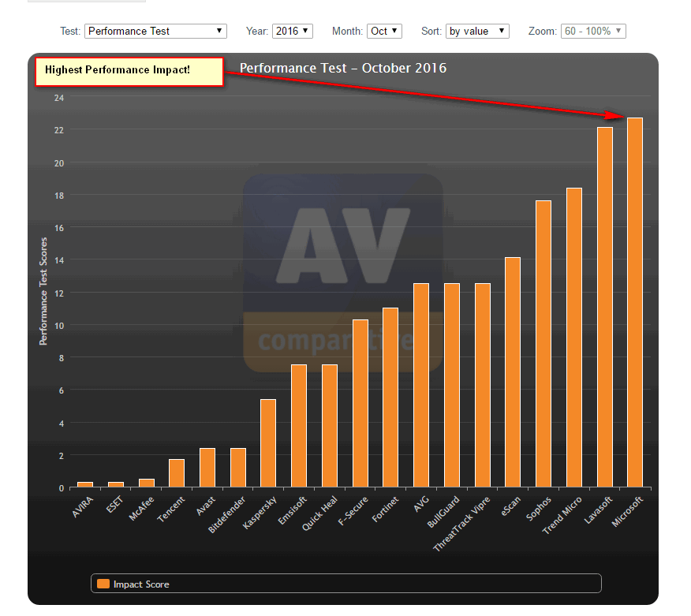Click the Sophos bar
This screenshot has height=616, width=691.
[x=543, y=344]
